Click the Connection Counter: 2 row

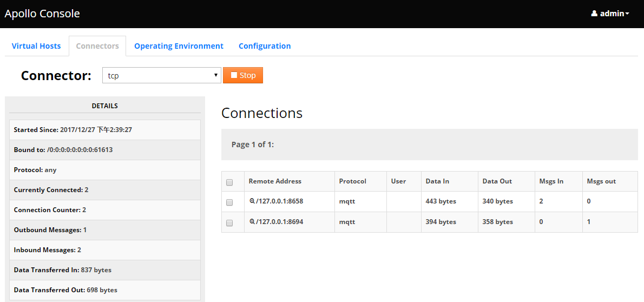pos(105,210)
